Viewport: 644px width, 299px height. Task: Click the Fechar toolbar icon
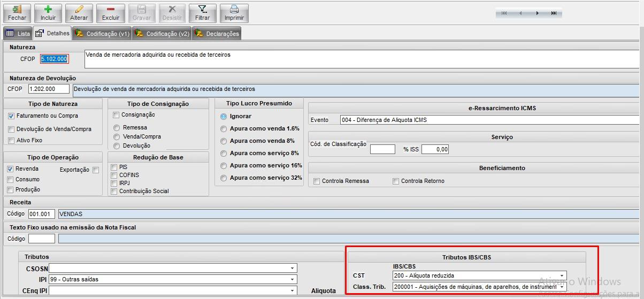coord(17,10)
